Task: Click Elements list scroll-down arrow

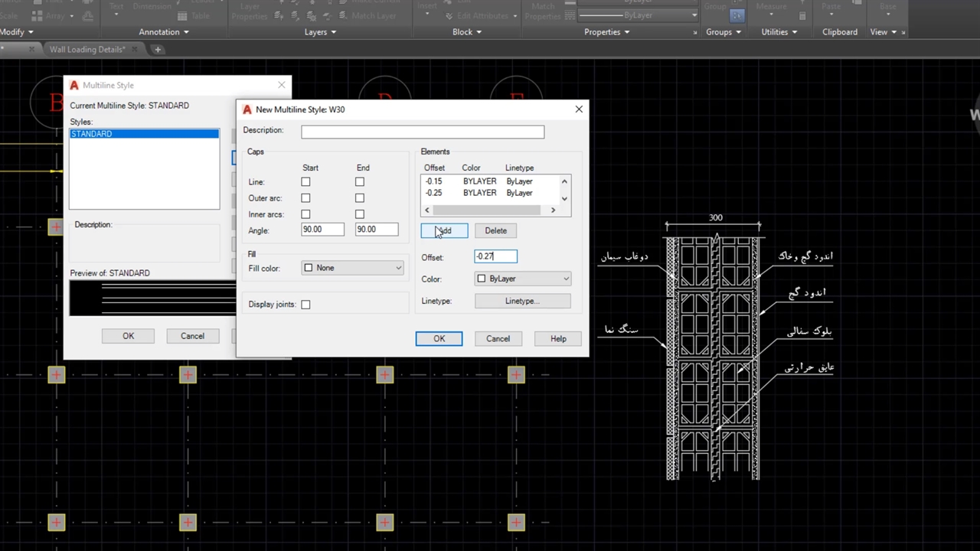Action: coord(565,199)
